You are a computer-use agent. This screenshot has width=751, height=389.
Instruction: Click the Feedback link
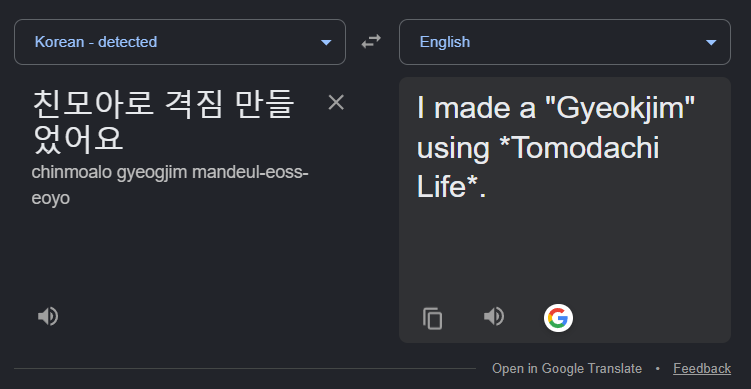coord(702,368)
